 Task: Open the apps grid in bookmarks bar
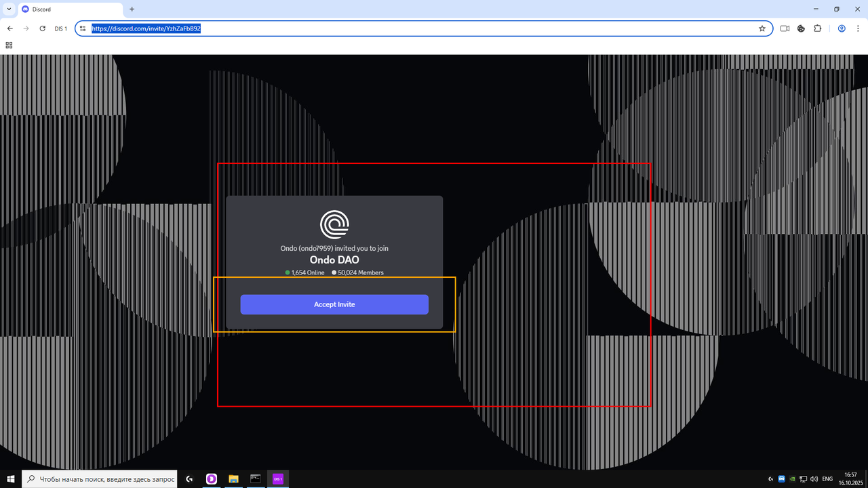9,45
